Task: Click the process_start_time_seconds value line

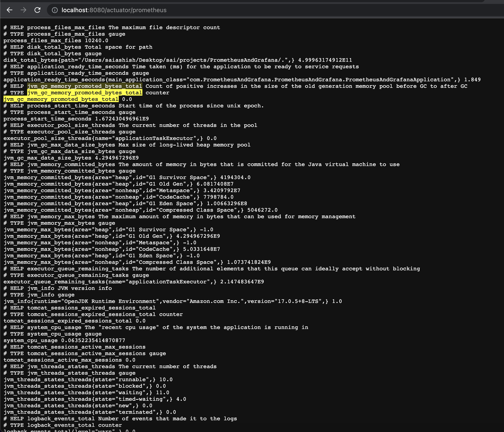Action: pyautogui.click(x=76, y=119)
